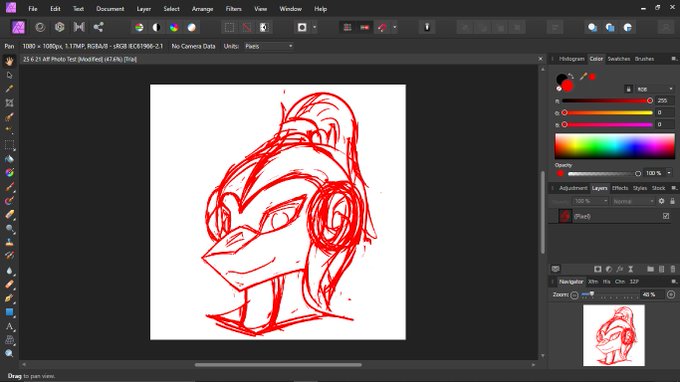This screenshot has width=680, height=382.
Task: Select the Paint Brush tool
Action: click(x=9, y=187)
